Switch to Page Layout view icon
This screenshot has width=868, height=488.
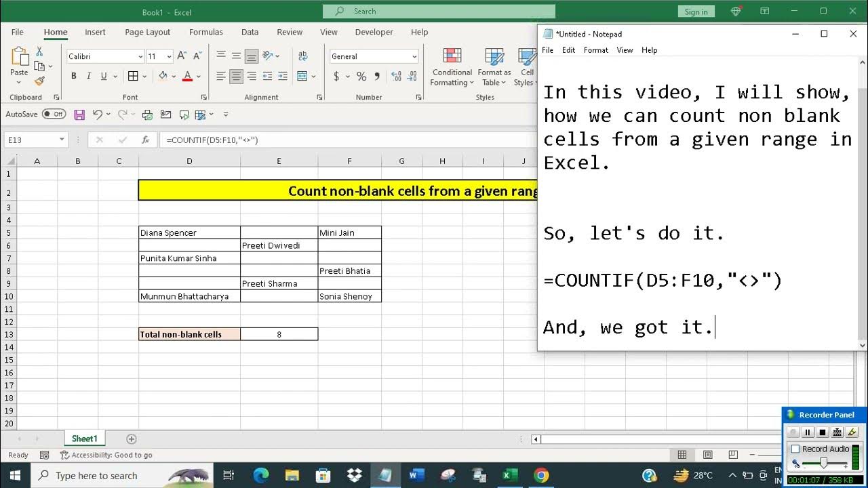coord(707,455)
